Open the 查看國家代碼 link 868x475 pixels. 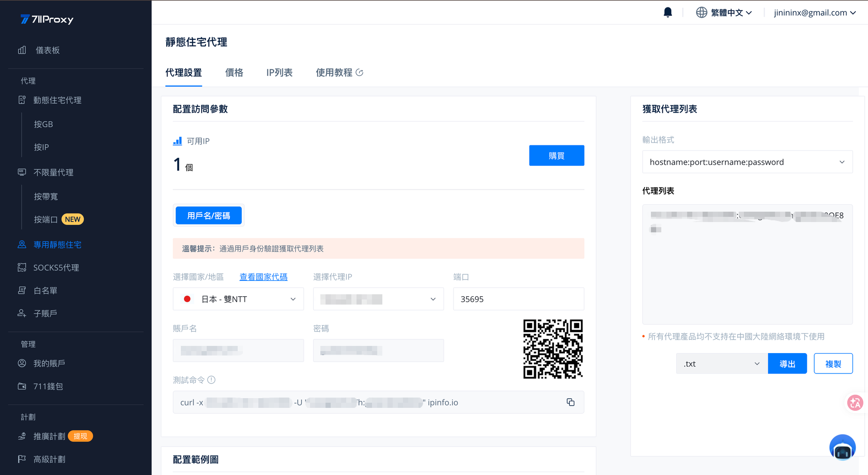[x=263, y=277]
